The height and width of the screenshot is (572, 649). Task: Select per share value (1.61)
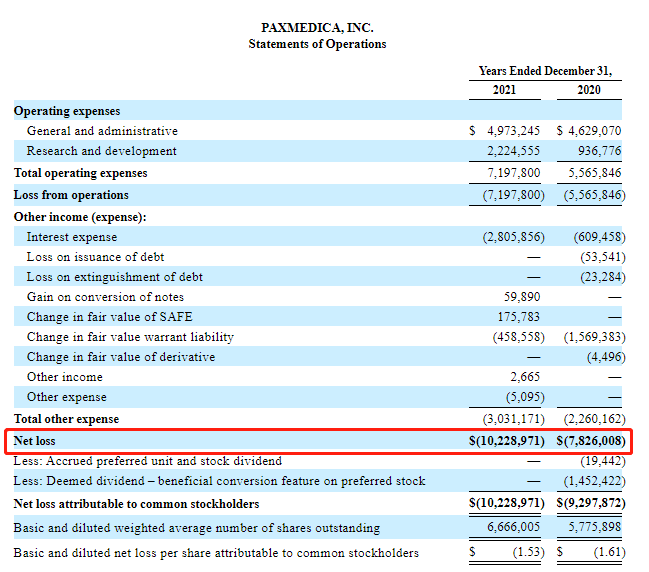point(609,552)
